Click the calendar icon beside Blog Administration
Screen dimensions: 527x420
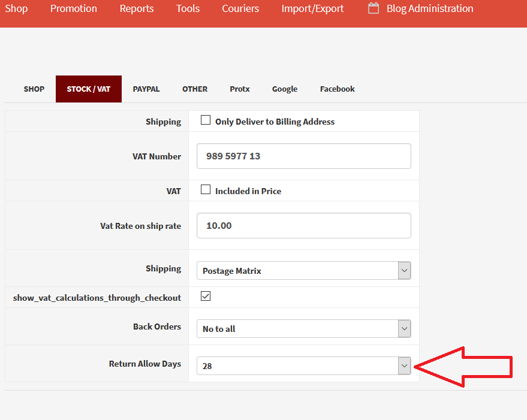click(x=374, y=8)
